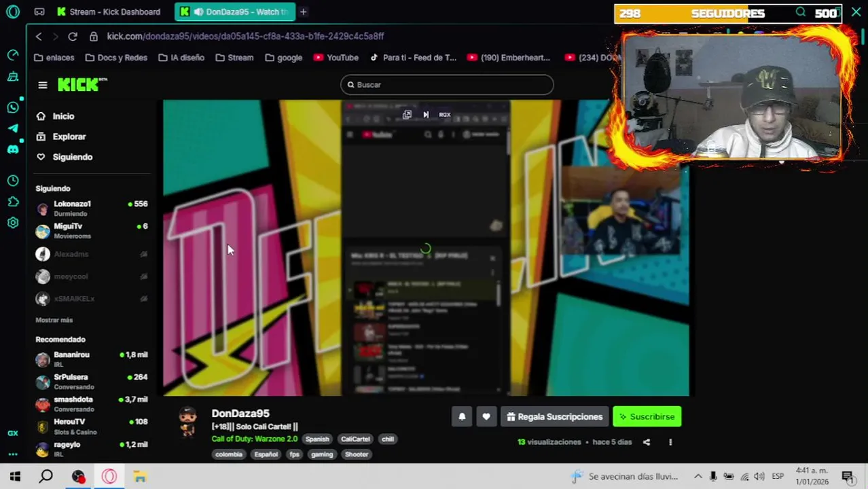Image resolution: width=868 pixels, height=489 pixels.
Task: Click skip-next icon atop the video
Action: point(426,115)
